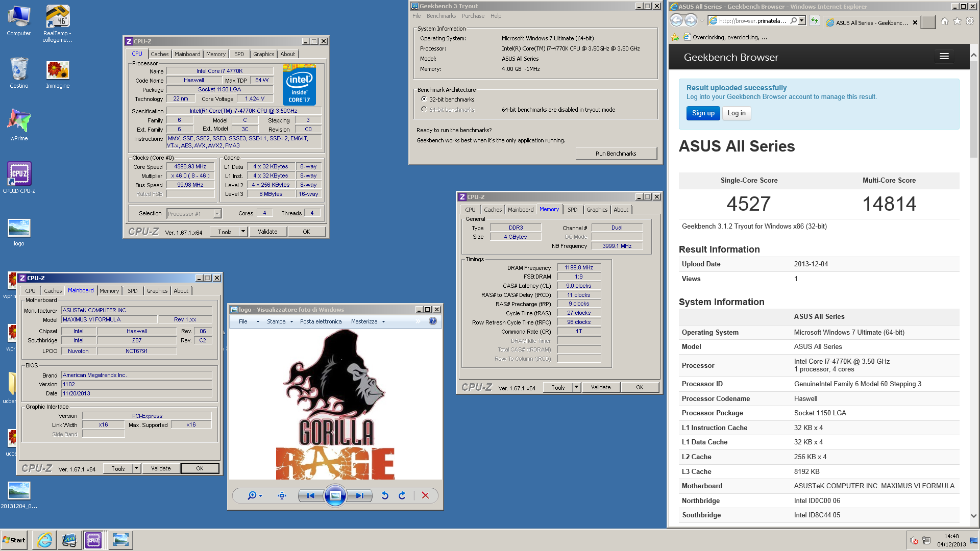980x551 pixels.
Task: Click Internet Explorer forward button
Action: point(691,20)
